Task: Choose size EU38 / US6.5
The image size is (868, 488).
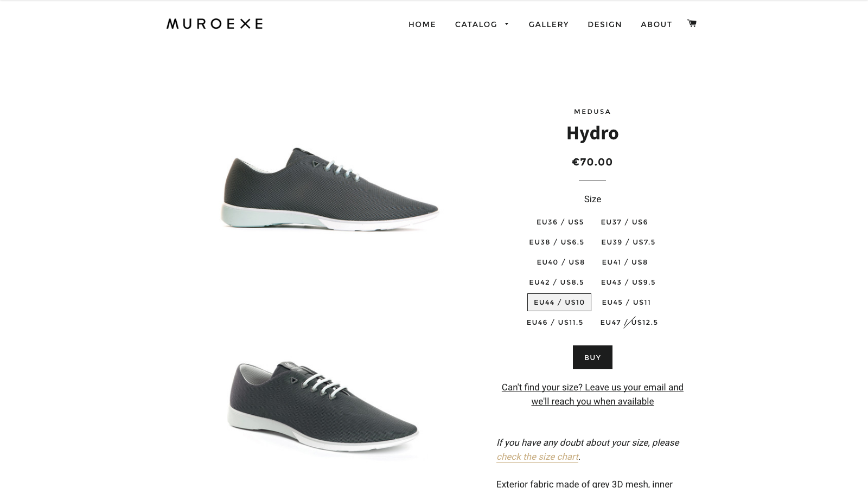Action: [557, 242]
